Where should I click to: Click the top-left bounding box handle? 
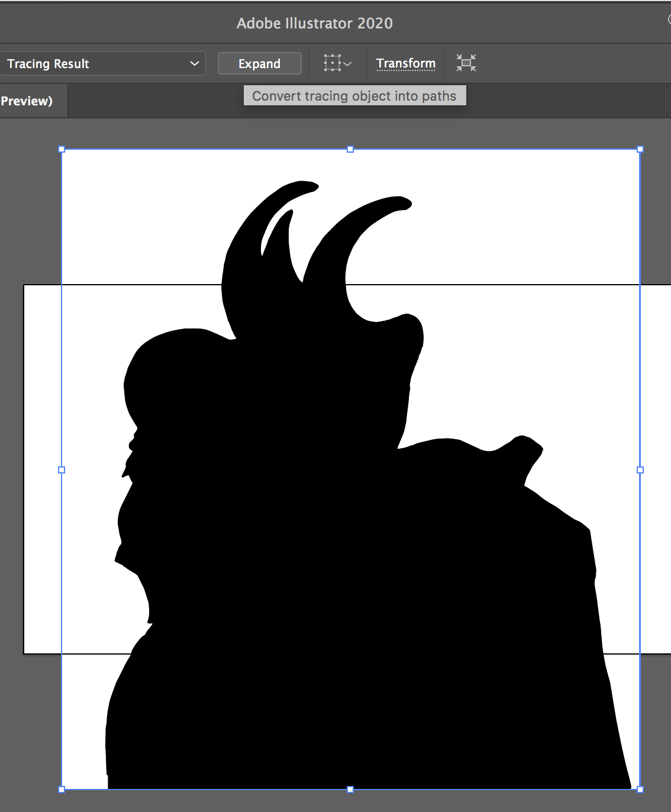click(62, 149)
